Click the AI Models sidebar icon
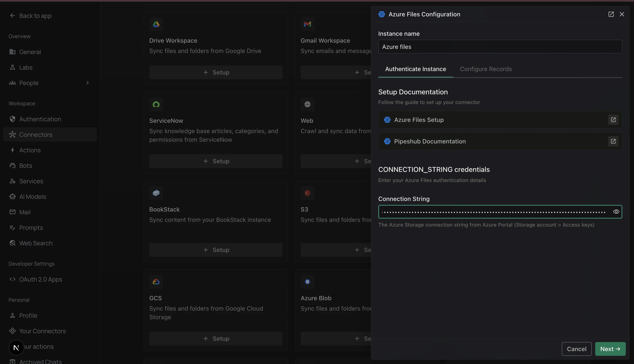The image size is (634, 364). (13, 196)
